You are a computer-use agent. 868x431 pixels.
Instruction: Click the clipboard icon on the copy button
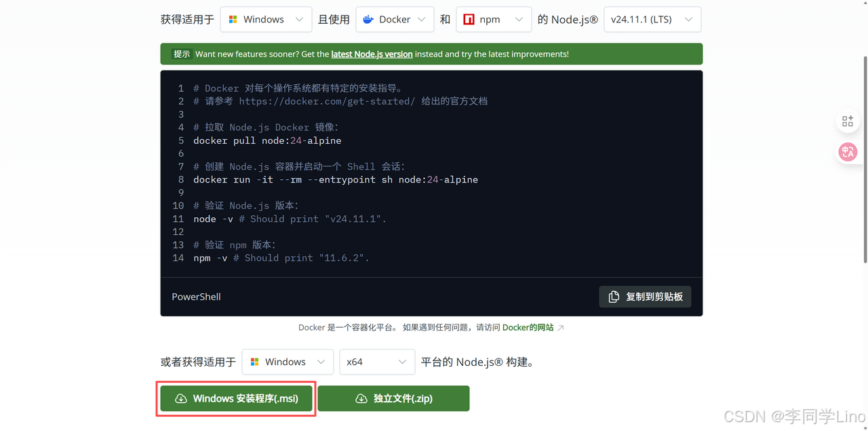point(616,297)
